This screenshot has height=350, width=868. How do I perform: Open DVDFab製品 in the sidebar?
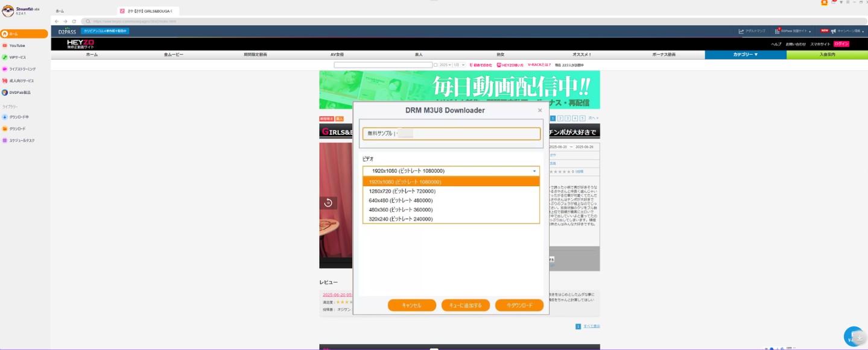coord(19,93)
